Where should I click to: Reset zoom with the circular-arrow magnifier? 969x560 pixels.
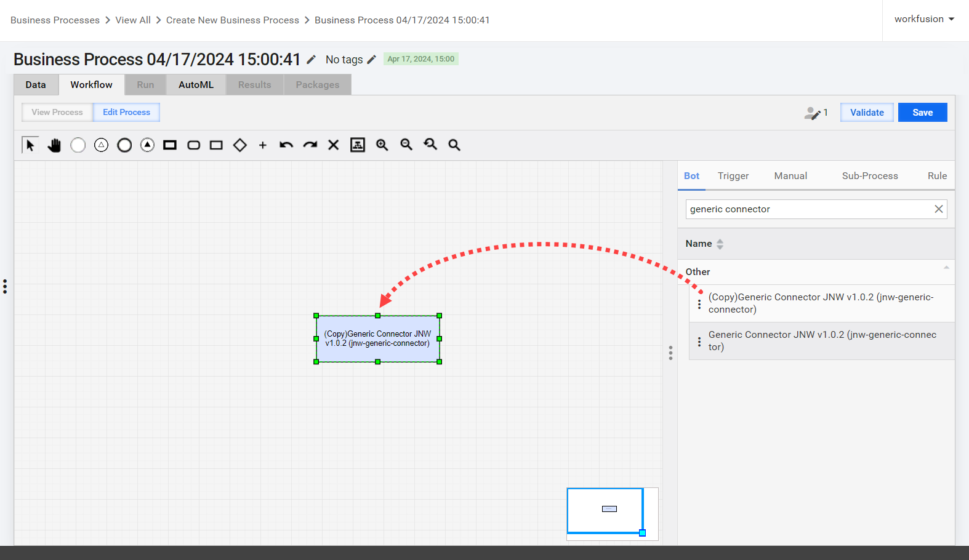[x=430, y=145]
